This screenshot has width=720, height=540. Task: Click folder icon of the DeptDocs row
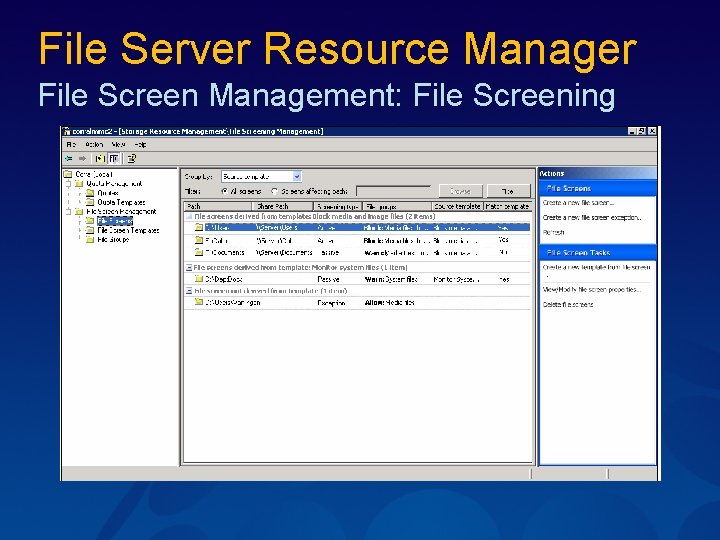pos(199,279)
